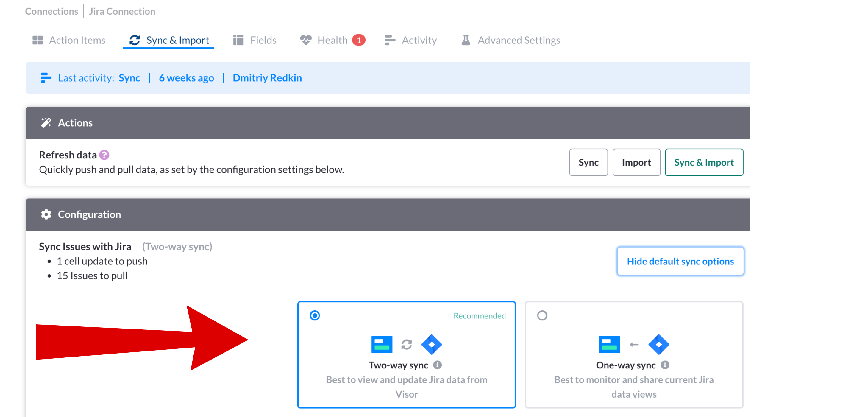Click 'Best to view and update Jira data' description
The height and width of the screenshot is (417, 868).
(407, 387)
